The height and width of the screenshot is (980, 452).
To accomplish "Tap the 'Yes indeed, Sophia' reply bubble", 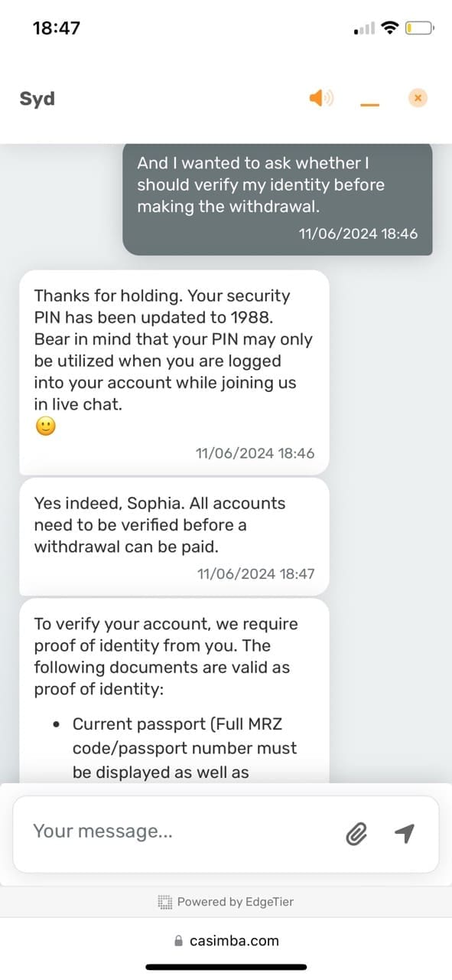I will (174, 537).
